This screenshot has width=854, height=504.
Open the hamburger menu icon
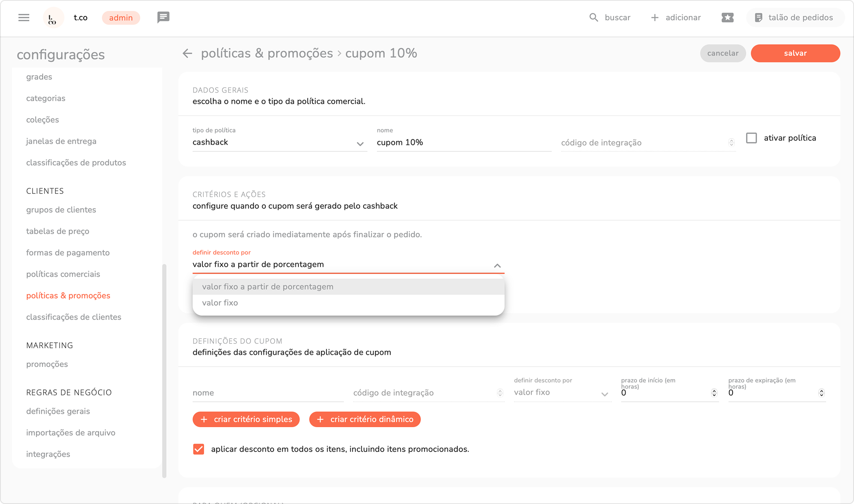click(24, 17)
